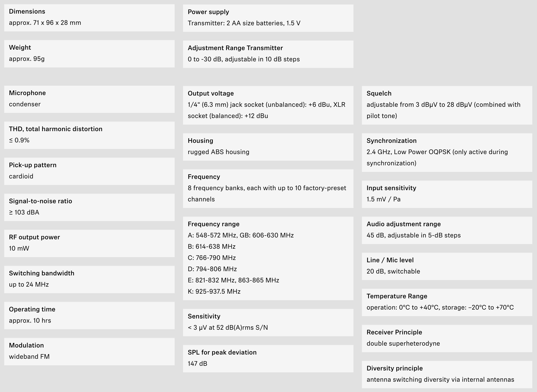Click the Dimensions specification card
Viewport: 537px width, 392px height.
click(89, 18)
